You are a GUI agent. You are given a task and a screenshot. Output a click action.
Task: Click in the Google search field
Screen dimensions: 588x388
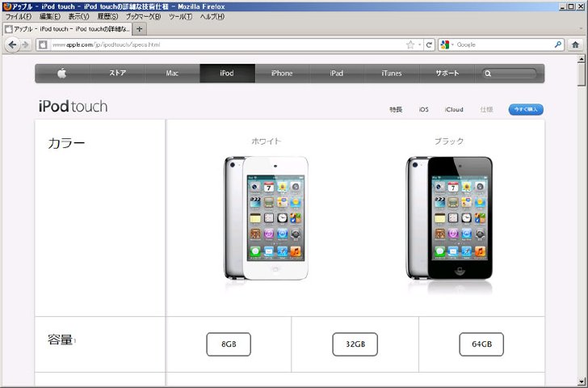click(504, 44)
